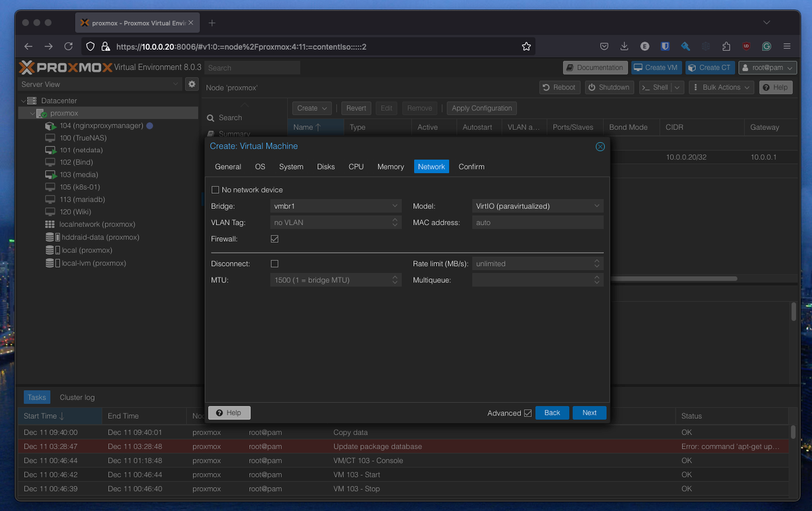This screenshot has height=511, width=812.
Task: Click the Firefox downloads arrow icon
Action: point(624,46)
